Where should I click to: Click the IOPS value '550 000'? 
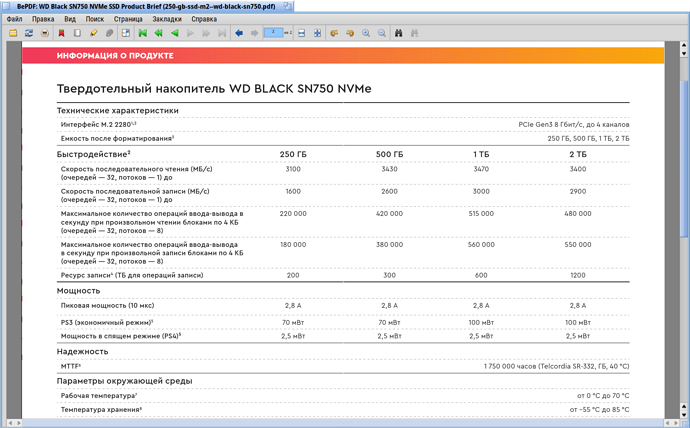point(578,245)
